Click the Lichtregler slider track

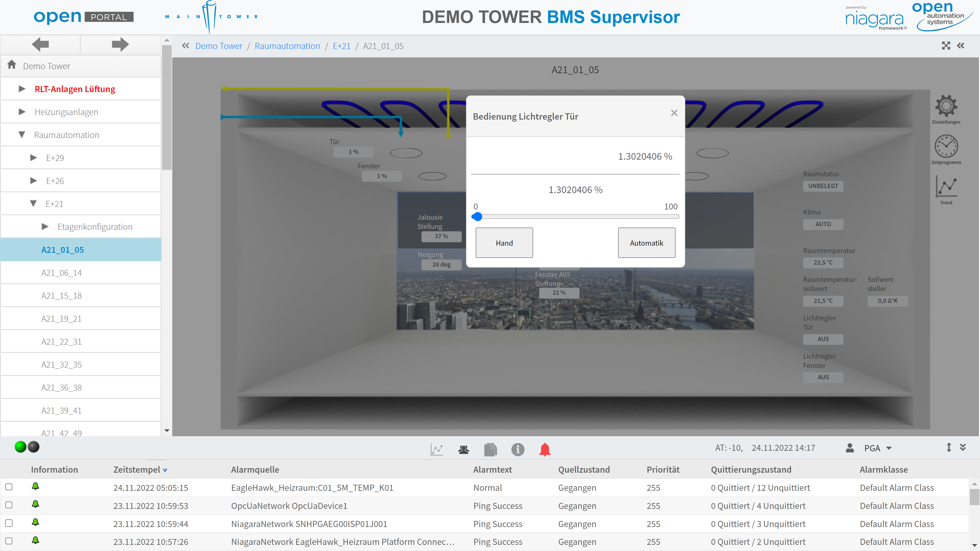point(575,217)
